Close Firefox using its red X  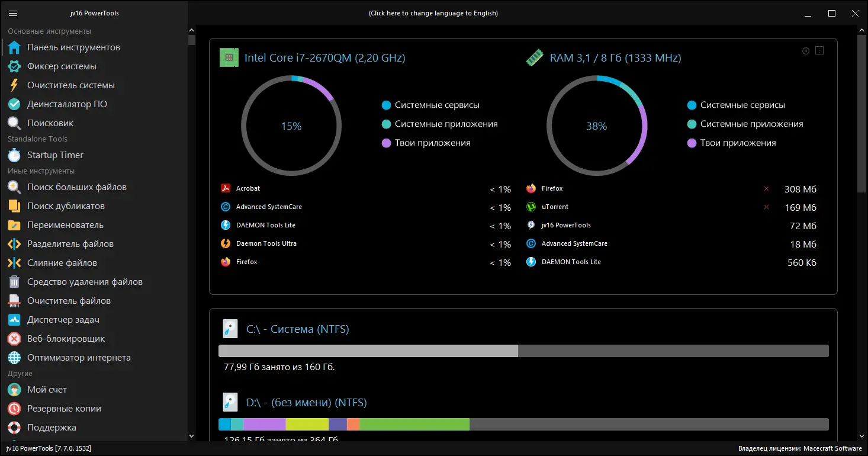[x=767, y=189]
